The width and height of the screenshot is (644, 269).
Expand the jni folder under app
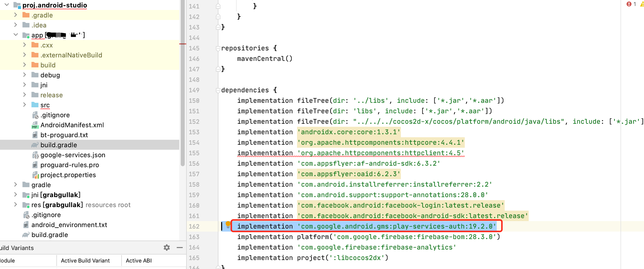click(24, 85)
